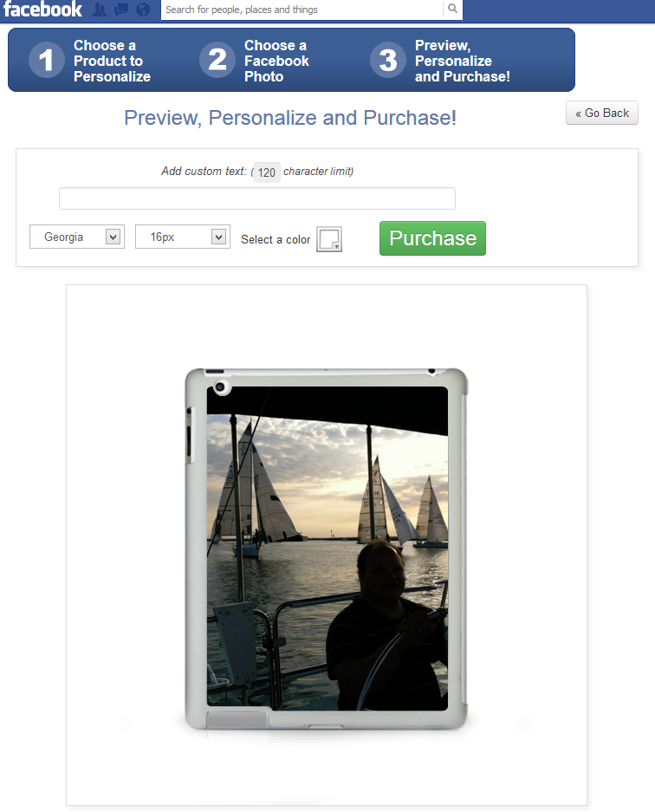Open the color picker dropdown arrow
Screen dimensions: 655x812
336,246
